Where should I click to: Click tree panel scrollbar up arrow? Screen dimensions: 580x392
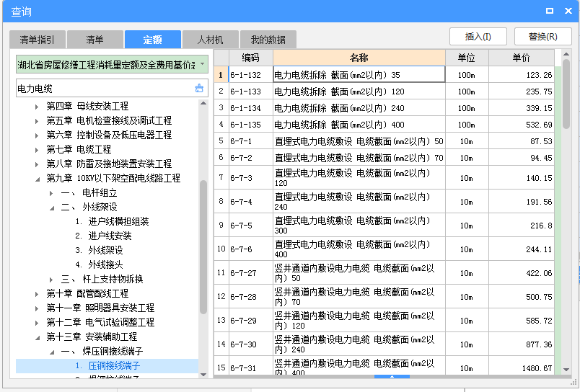pos(203,103)
